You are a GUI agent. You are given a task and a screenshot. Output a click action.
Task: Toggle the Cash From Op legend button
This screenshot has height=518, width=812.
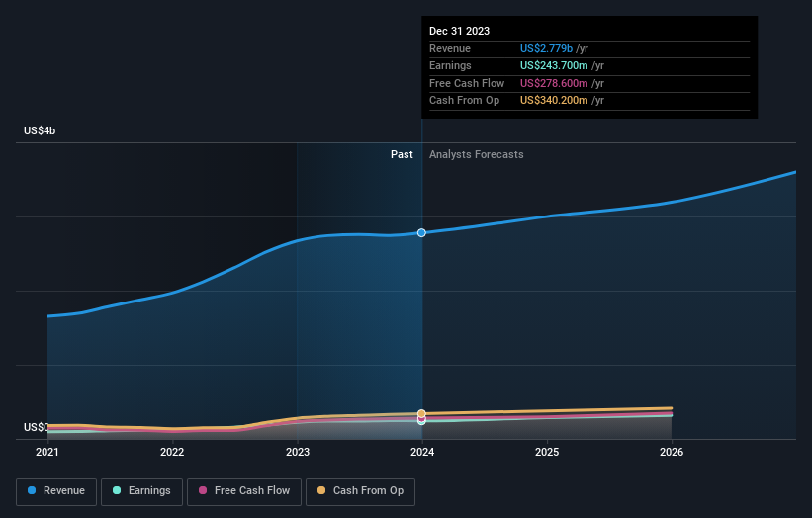click(x=360, y=491)
